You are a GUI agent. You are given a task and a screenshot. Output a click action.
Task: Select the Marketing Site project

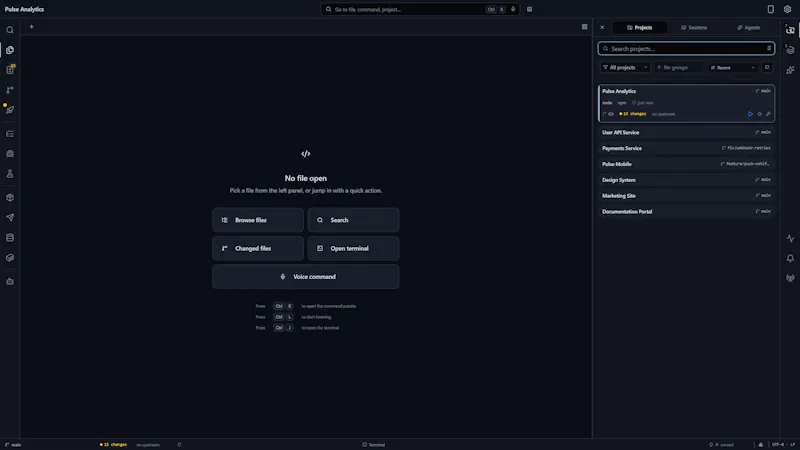coord(686,195)
